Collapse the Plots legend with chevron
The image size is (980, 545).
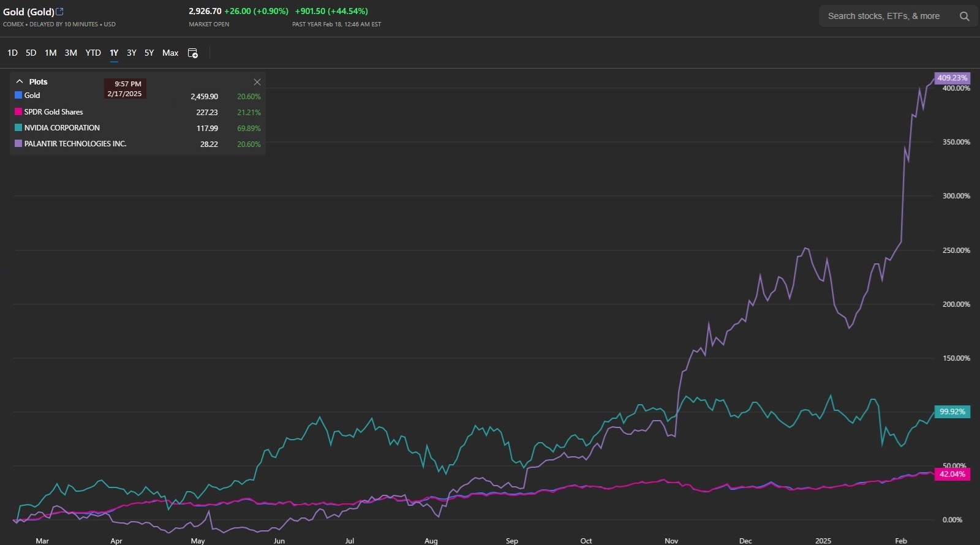coord(20,81)
